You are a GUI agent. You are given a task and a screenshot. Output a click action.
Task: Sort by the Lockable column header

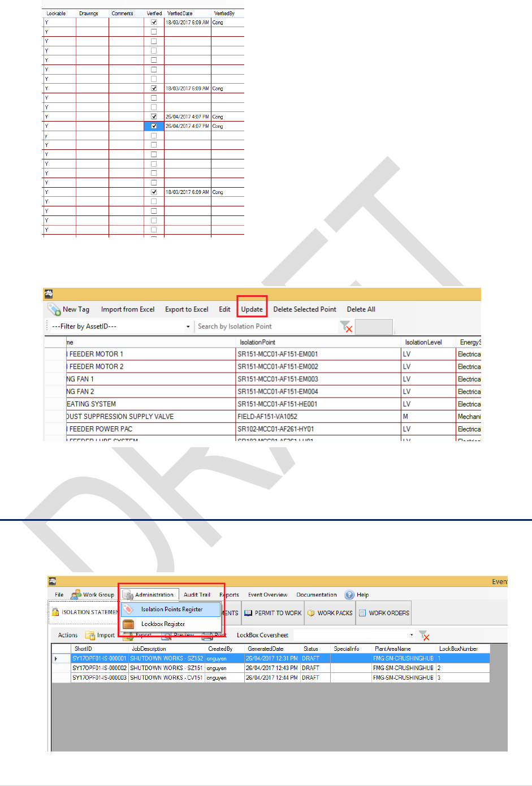point(59,13)
